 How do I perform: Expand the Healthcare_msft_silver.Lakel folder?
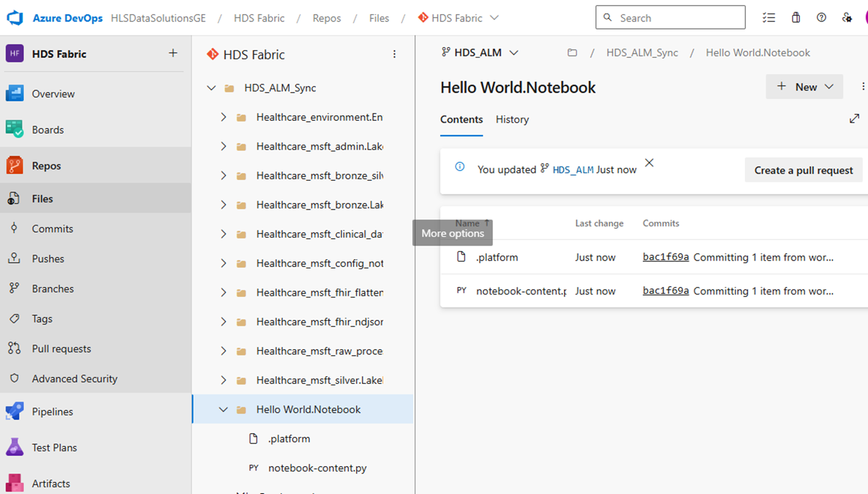click(x=223, y=380)
